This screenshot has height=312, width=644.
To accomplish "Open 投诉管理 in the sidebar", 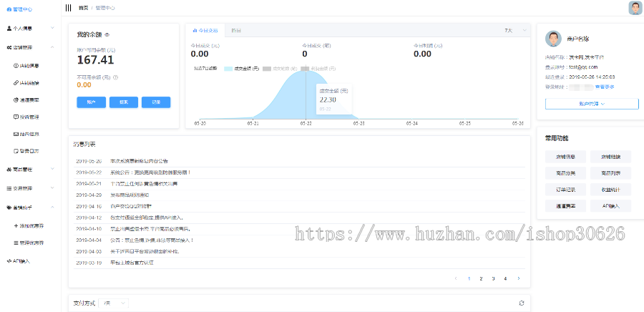I will 29,117.
